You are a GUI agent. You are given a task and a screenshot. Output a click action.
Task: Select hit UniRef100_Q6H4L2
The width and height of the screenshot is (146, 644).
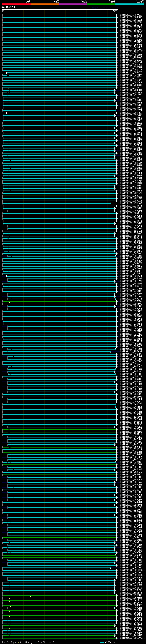pos(131,47)
